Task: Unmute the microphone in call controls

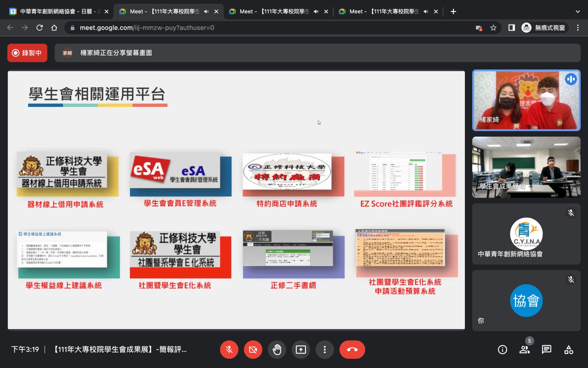Action: point(229,350)
